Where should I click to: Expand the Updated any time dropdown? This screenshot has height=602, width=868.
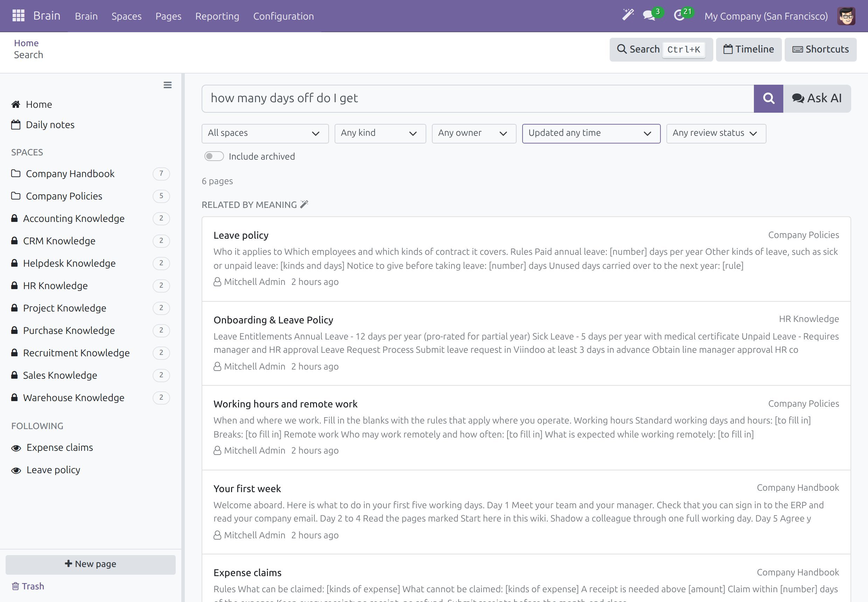[591, 133]
